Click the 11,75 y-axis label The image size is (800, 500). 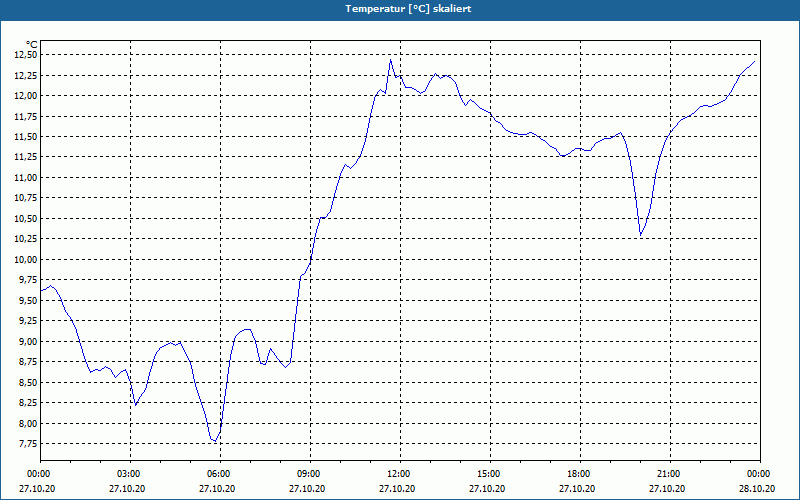(x=25, y=116)
